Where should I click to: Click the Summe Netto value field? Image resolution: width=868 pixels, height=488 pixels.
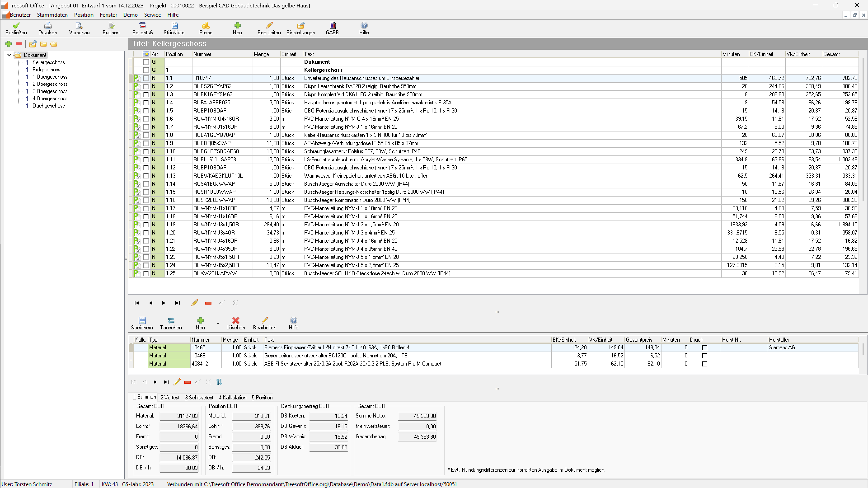point(417,416)
